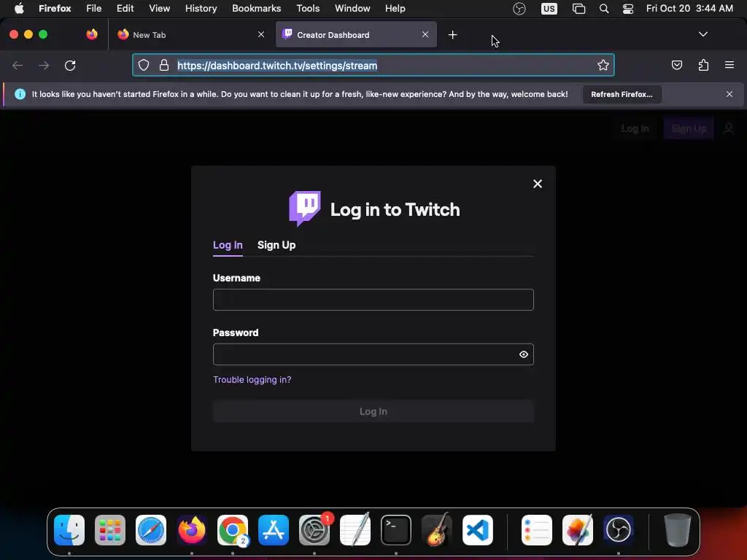This screenshot has height=560, width=747.
Task: Open the US input source menu
Action: [549, 9]
